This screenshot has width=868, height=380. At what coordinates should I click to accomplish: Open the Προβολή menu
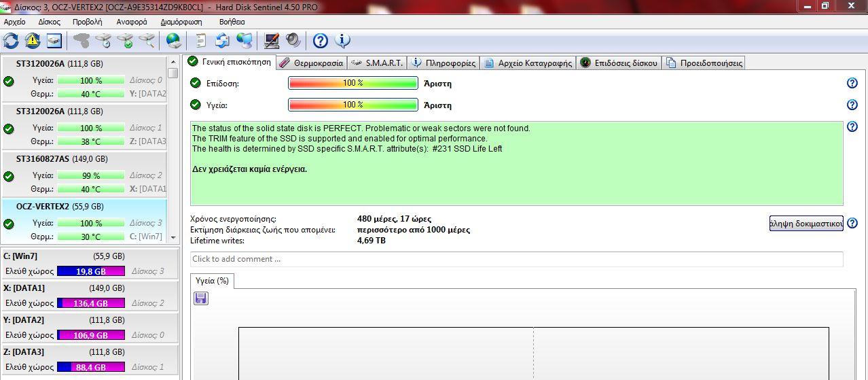[x=87, y=22]
